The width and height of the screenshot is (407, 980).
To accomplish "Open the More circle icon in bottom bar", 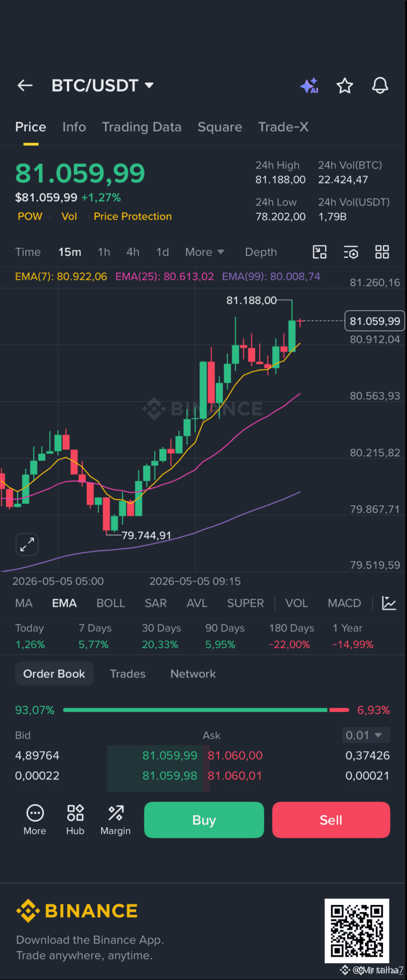I will coord(35,820).
